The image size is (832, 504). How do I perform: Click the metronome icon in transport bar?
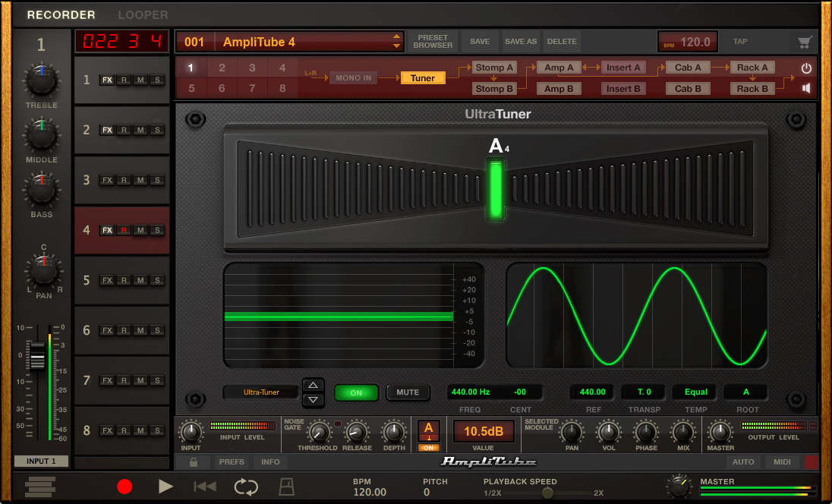[286, 487]
